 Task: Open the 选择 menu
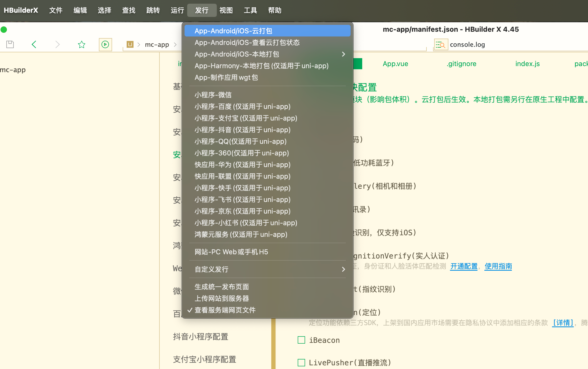(104, 10)
